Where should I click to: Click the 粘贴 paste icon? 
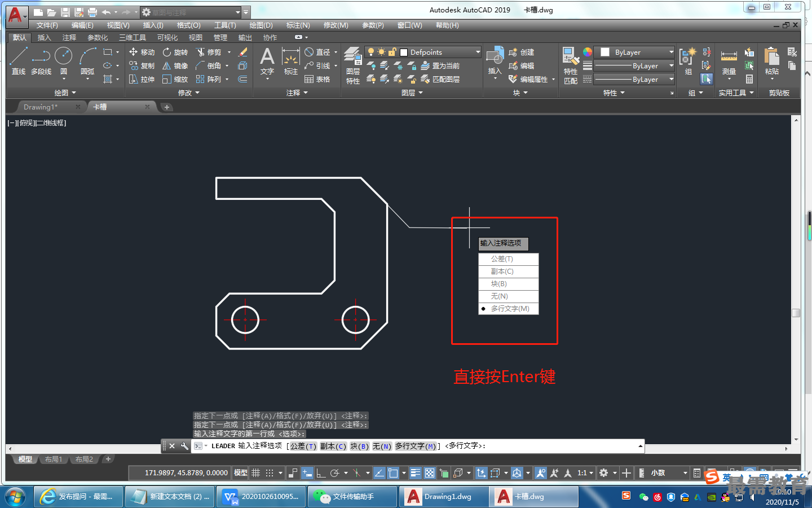pyautogui.click(x=771, y=61)
